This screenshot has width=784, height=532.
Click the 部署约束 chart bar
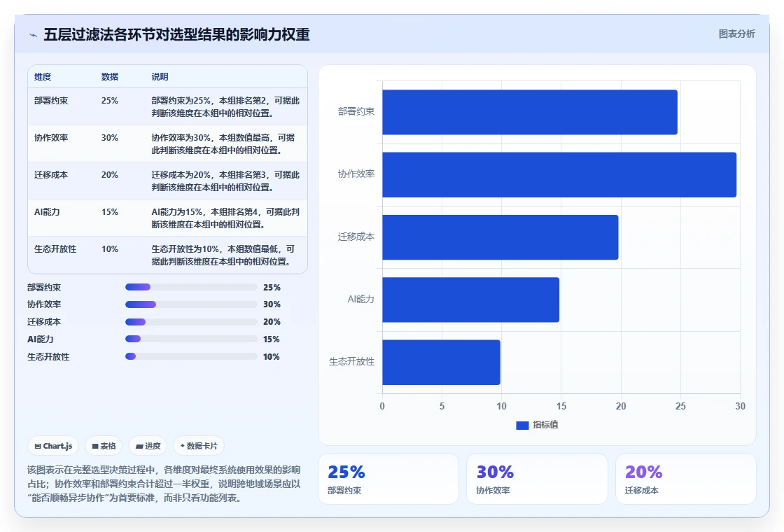coord(529,112)
